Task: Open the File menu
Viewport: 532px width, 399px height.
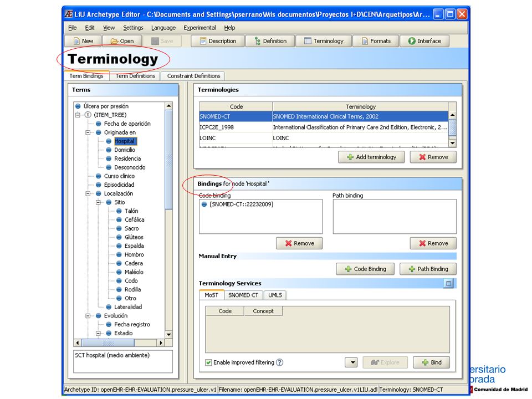Action: point(72,28)
